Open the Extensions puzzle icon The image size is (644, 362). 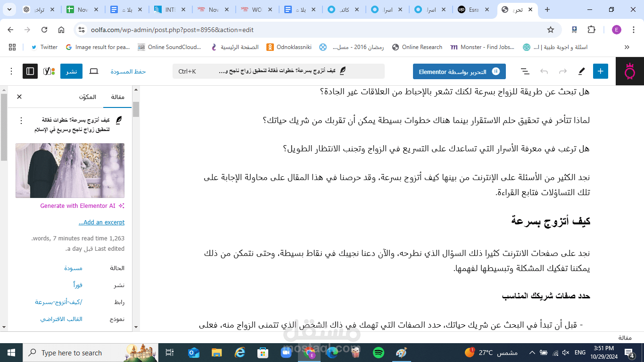click(592, 30)
